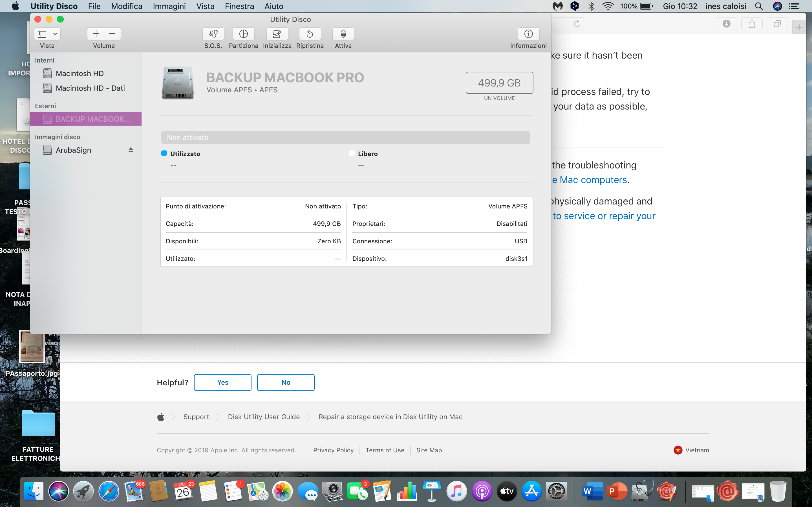
Task: Open the Disk Utility User Guide link
Action: [264, 417]
